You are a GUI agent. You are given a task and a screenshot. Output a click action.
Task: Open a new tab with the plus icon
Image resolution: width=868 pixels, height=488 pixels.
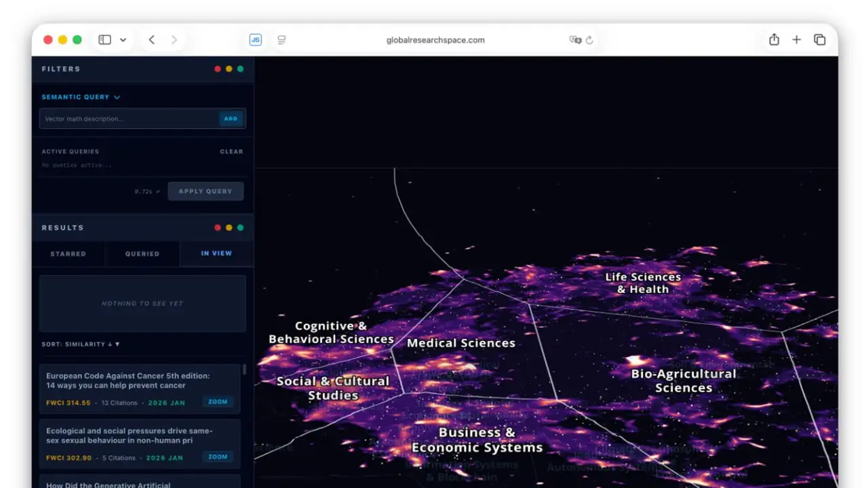click(x=797, y=40)
